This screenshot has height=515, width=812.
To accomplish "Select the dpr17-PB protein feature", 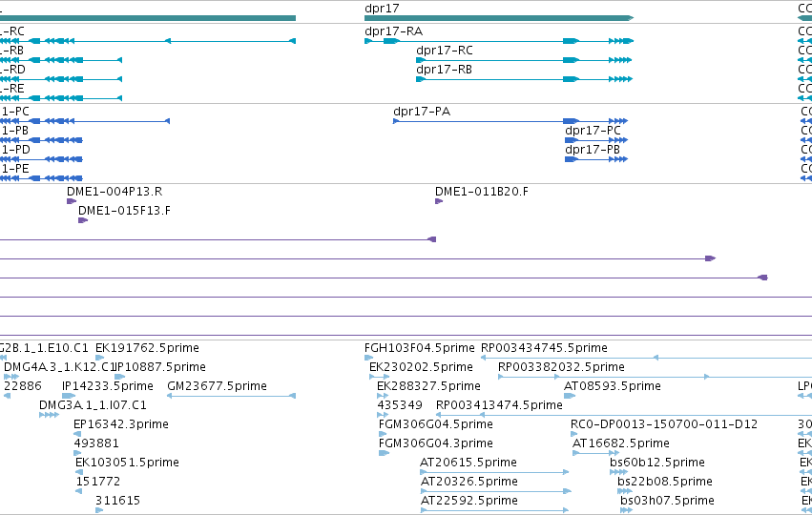I will [x=596, y=159].
